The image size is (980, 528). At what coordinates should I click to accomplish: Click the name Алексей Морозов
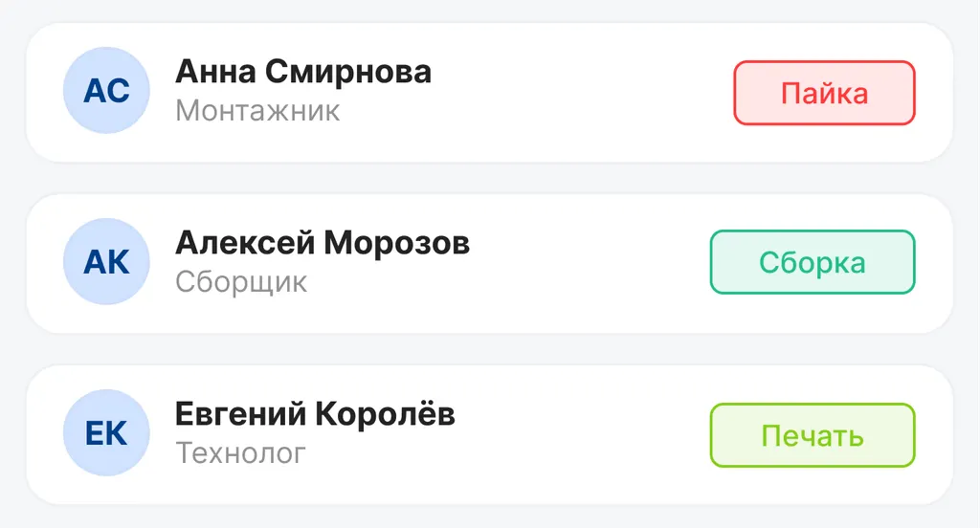[323, 243]
